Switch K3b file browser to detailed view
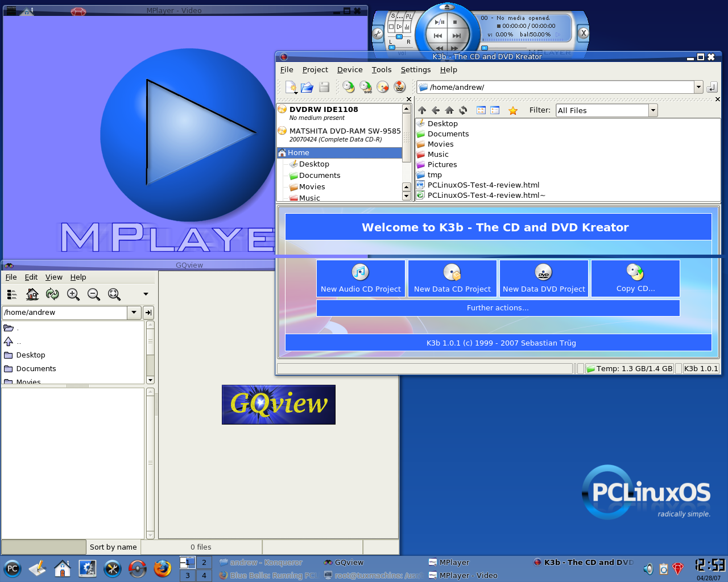This screenshot has width=728, height=582. click(x=495, y=110)
